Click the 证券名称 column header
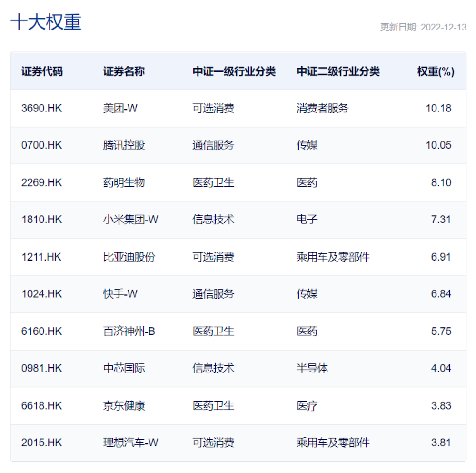 pos(124,71)
